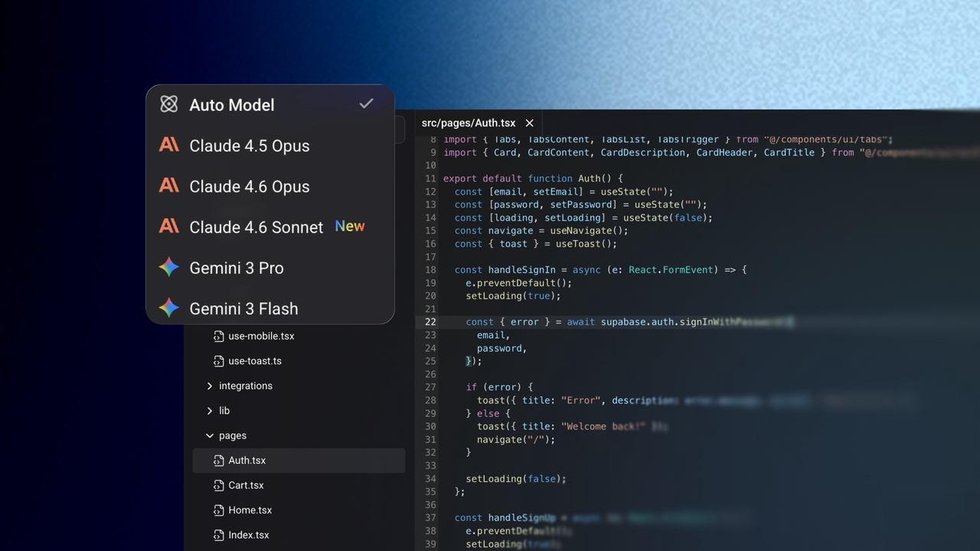This screenshot has width=980, height=551.
Task: Click 'navigate("/");' on line 31
Action: click(x=516, y=439)
